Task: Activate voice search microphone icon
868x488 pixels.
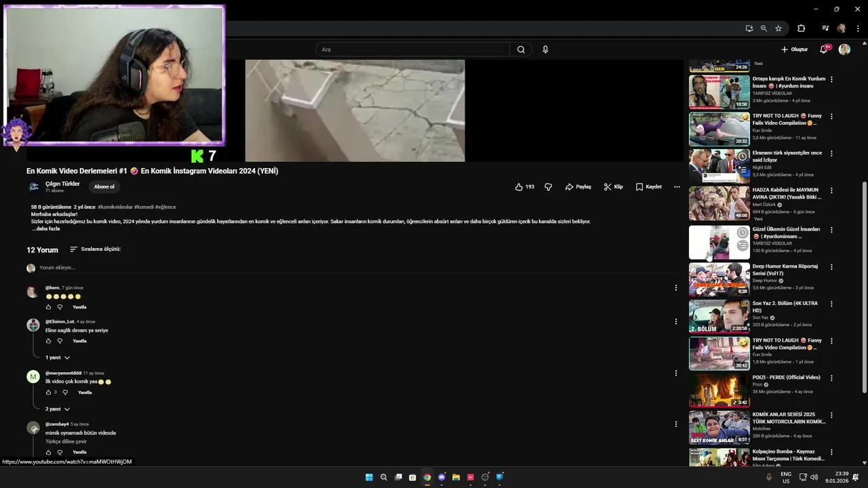Action: tap(545, 49)
